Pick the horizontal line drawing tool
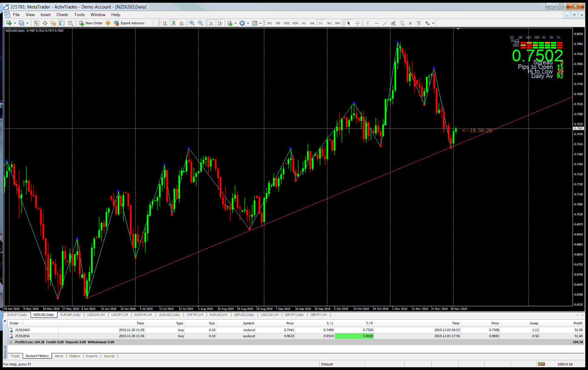This screenshot has width=588, height=370. coord(377,23)
